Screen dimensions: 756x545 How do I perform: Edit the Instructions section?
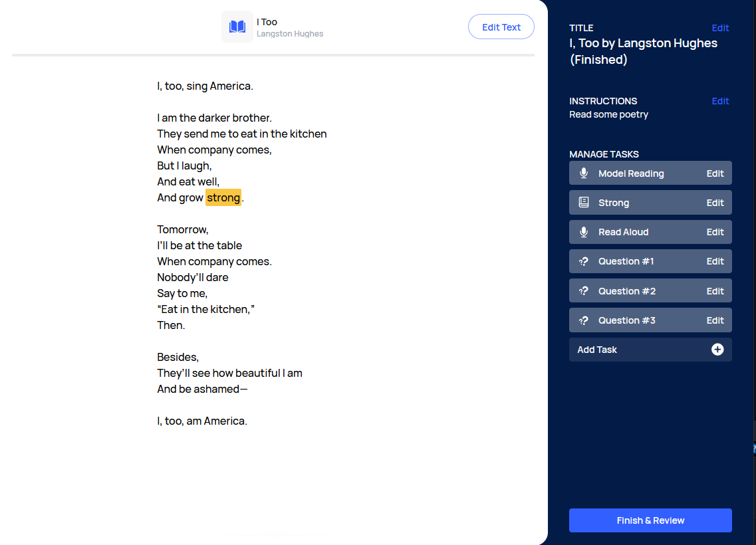pyautogui.click(x=720, y=101)
